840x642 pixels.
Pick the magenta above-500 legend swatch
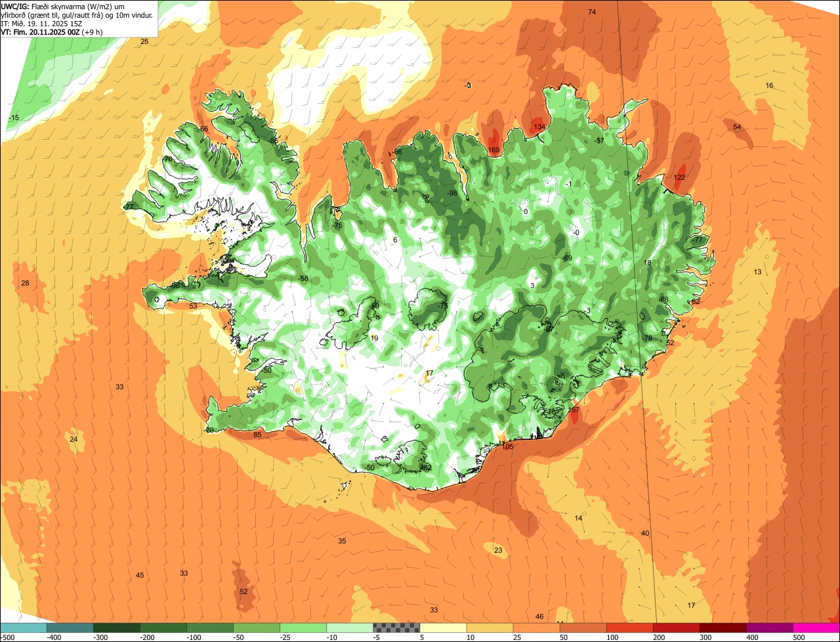(x=816, y=628)
